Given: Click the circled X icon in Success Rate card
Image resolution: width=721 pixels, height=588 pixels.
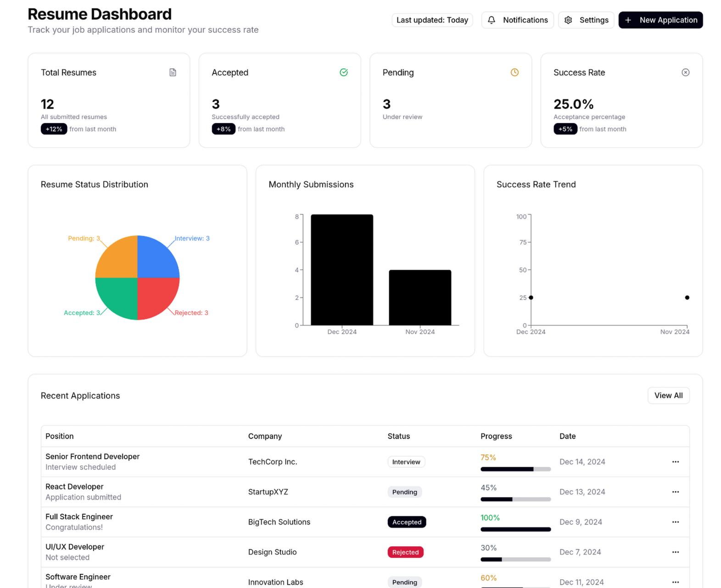Looking at the screenshot, I should 685,73.
